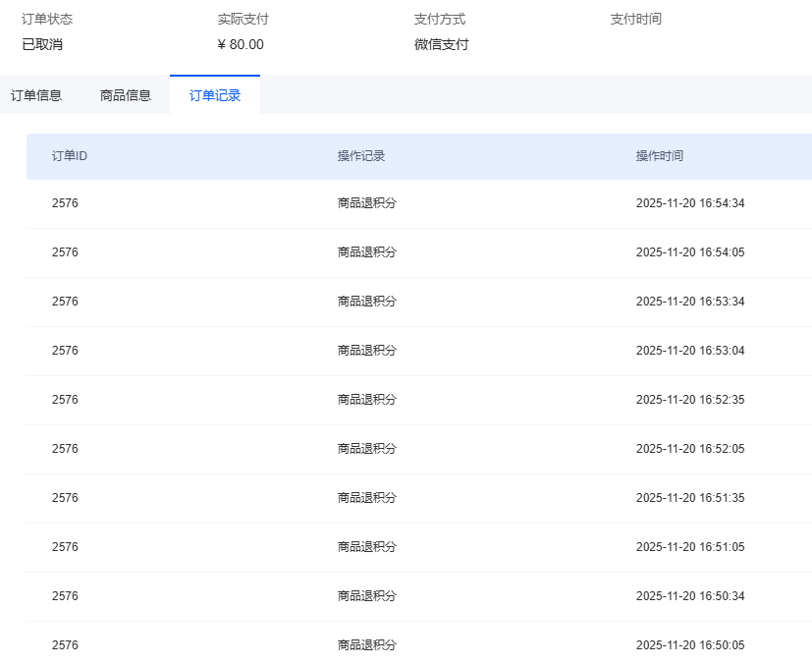Click order ID 2576 in the 16:51:05 row
Viewport: 812px width, 666px height.
[65, 547]
